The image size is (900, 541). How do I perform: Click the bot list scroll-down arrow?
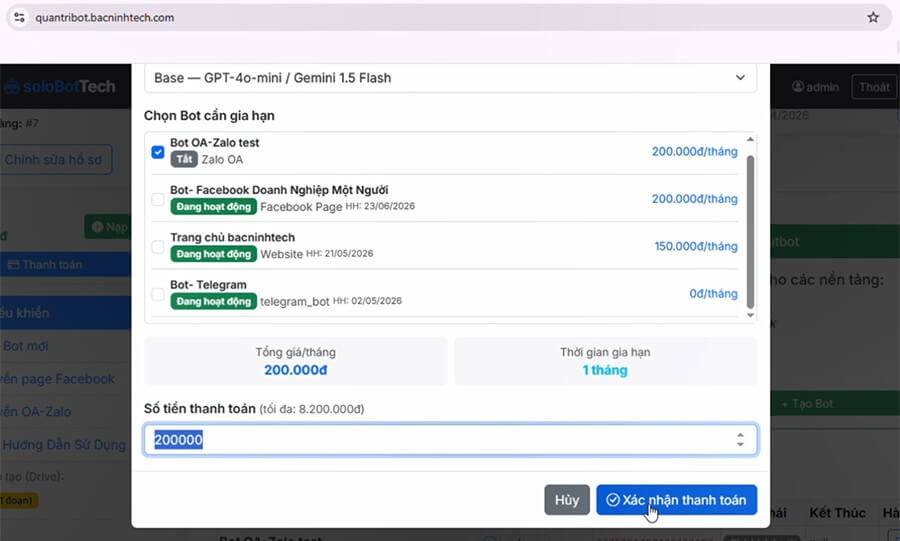(x=750, y=316)
